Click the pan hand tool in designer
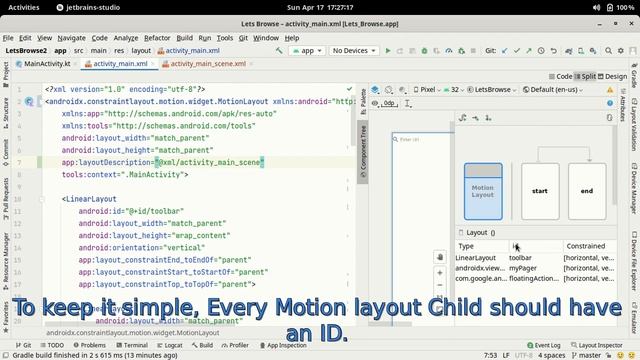This screenshot has height=360, width=640. (440, 257)
